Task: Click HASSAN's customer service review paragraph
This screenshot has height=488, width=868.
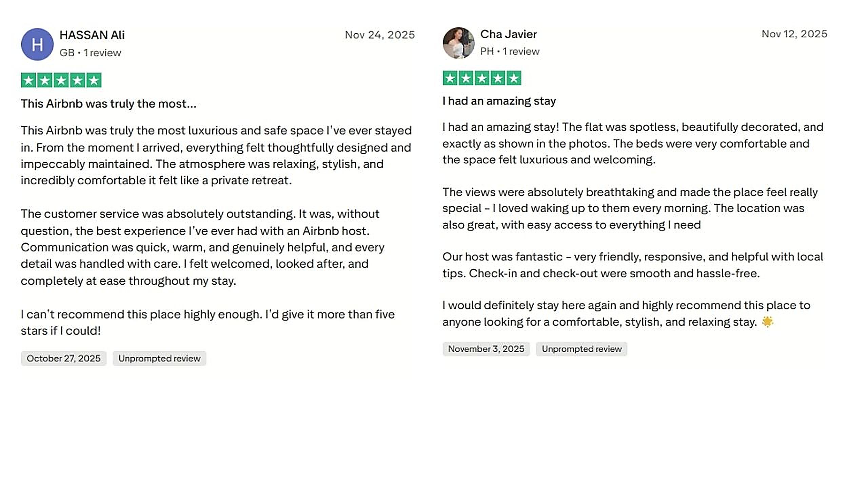Action: click(x=202, y=247)
